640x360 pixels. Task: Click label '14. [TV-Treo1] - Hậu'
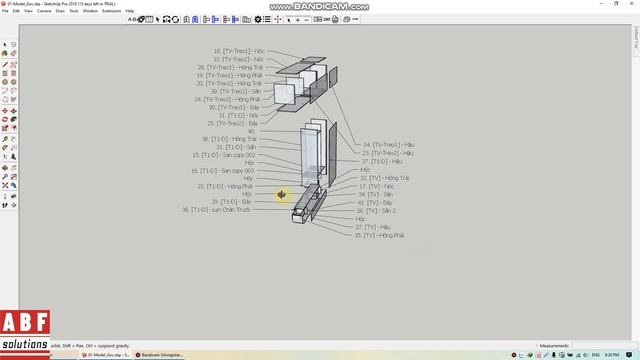[389, 144]
